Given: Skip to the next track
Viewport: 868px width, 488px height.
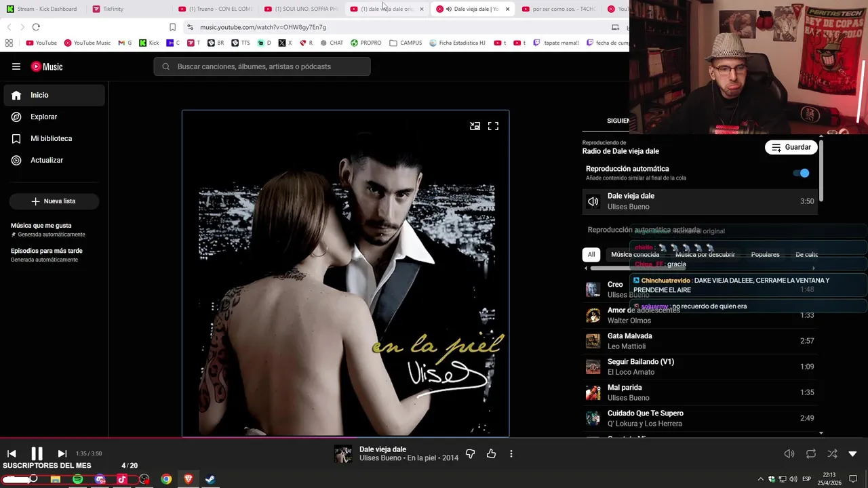Looking at the screenshot, I should 62,453.
